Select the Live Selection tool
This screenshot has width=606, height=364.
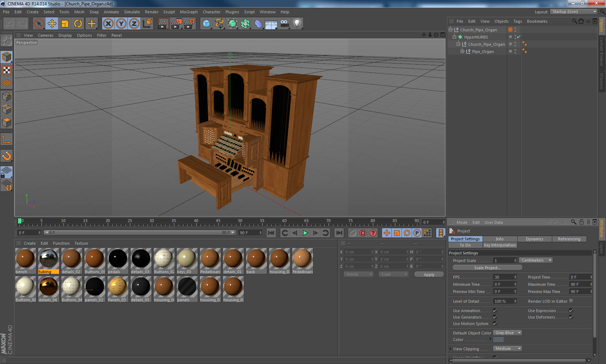39,24
